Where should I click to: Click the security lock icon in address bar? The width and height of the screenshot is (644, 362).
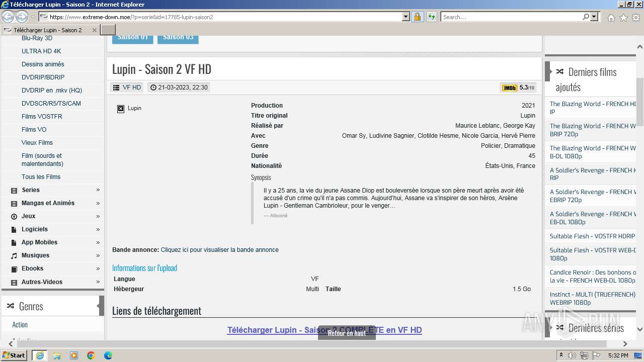[417, 17]
